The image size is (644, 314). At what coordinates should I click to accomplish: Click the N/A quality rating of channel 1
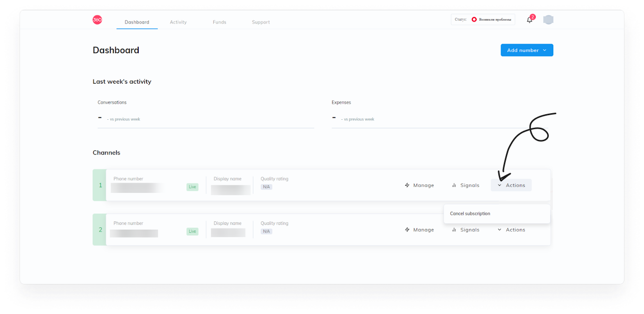(x=266, y=187)
